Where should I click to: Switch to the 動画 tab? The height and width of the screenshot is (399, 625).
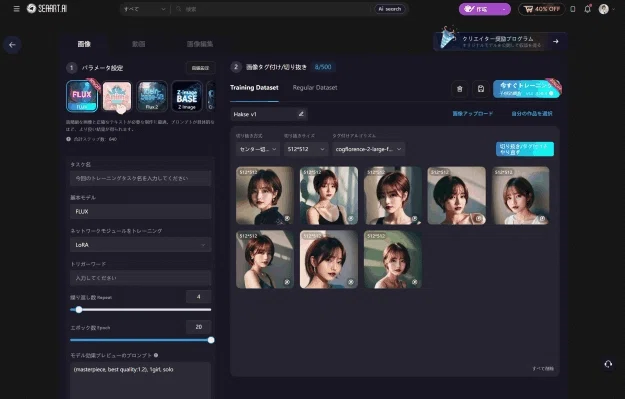coord(138,44)
